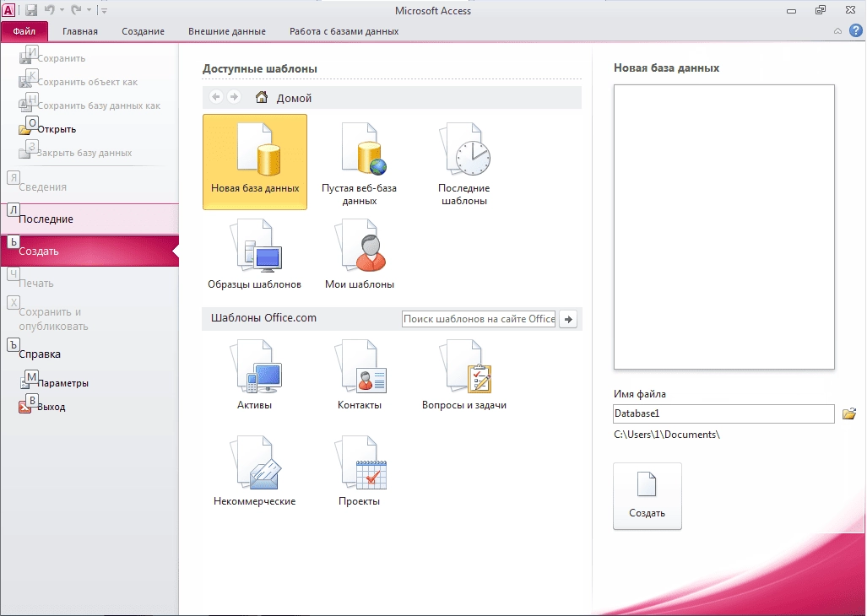This screenshot has width=867, height=616.
Task: Open Вопросы и задачи templates
Action: tap(464, 375)
